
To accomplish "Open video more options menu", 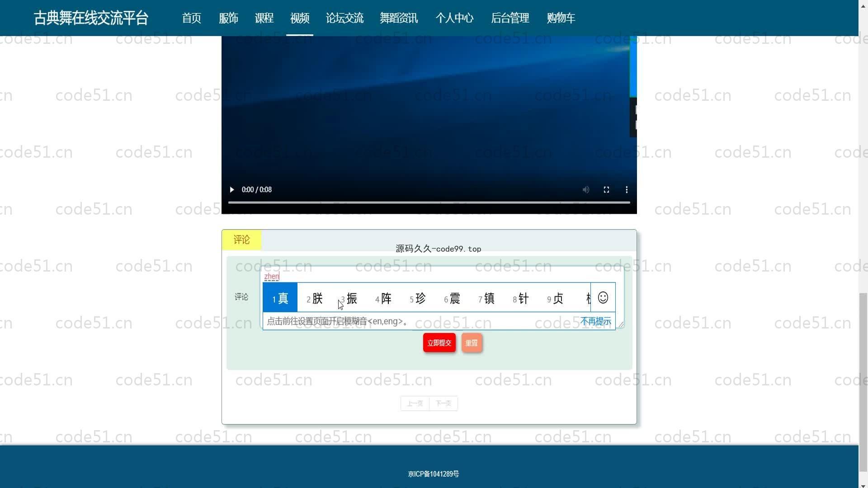I will (627, 190).
